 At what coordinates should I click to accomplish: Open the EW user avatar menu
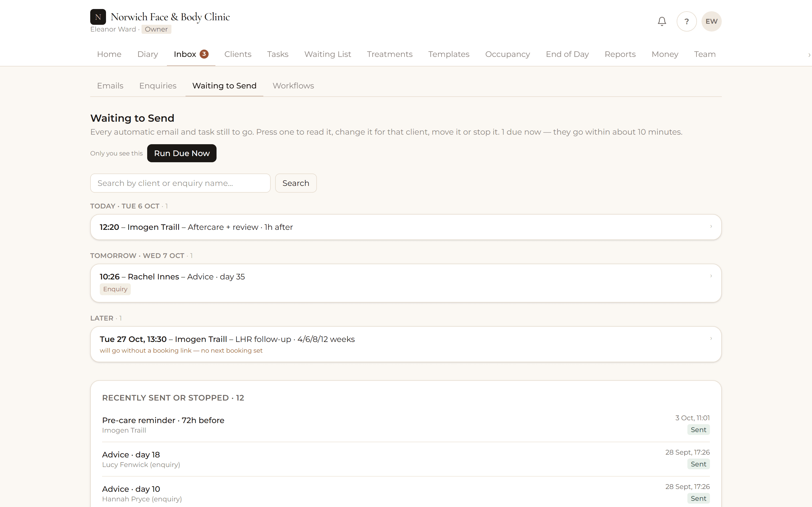click(x=711, y=21)
